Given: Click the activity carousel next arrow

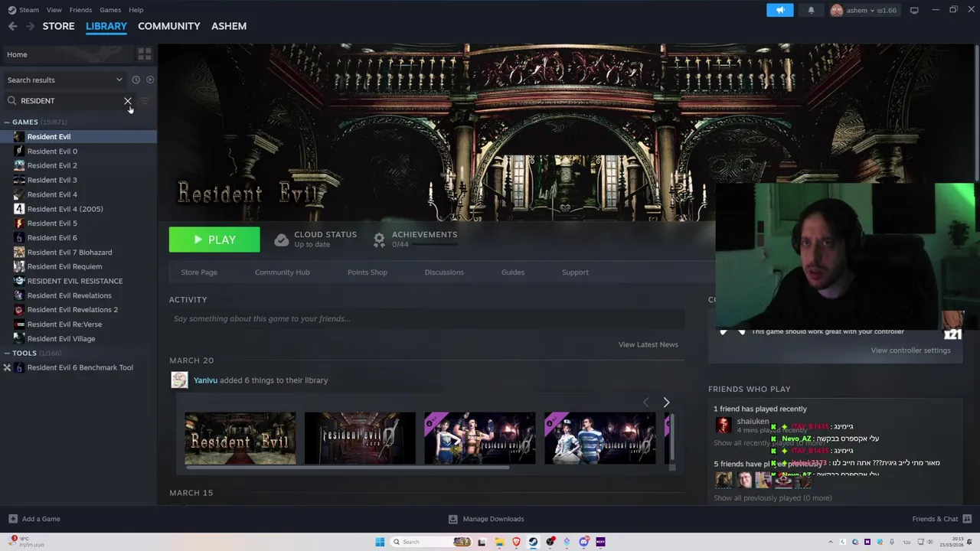Looking at the screenshot, I should click(666, 403).
